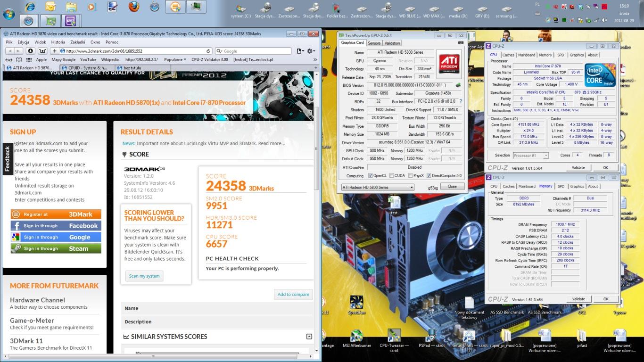Switch to Sensors tab in GPU-Z
This screenshot has width=644, height=362.
pyautogui.click(x=374, y=43)
